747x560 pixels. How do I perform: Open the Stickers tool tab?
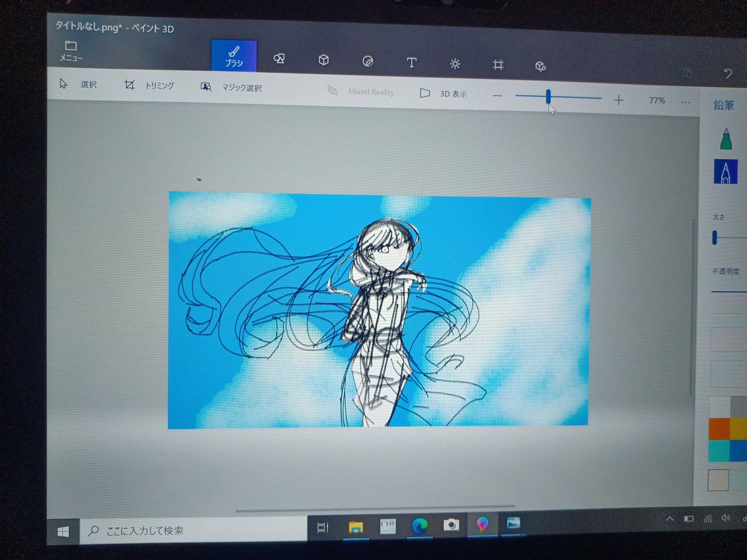coord(367,62)
